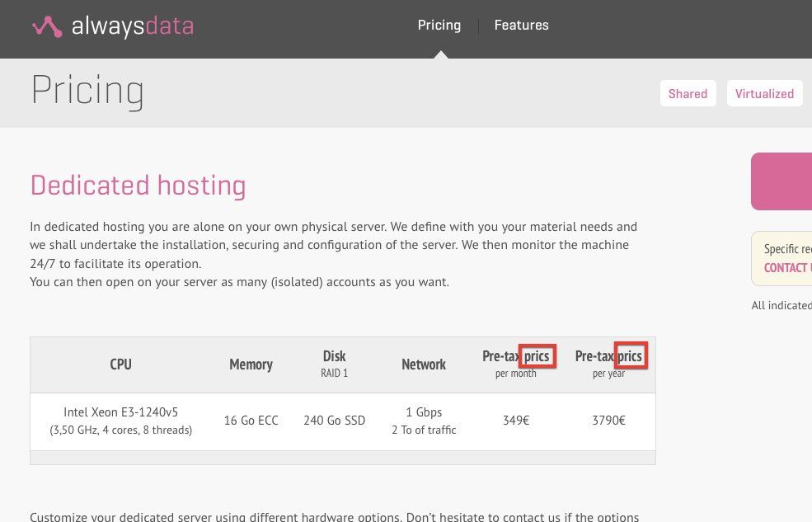The height and width of the screenshot is (522, 812).
Task: Click the Dedicated hosting heading
Action: tap(138, 185)
